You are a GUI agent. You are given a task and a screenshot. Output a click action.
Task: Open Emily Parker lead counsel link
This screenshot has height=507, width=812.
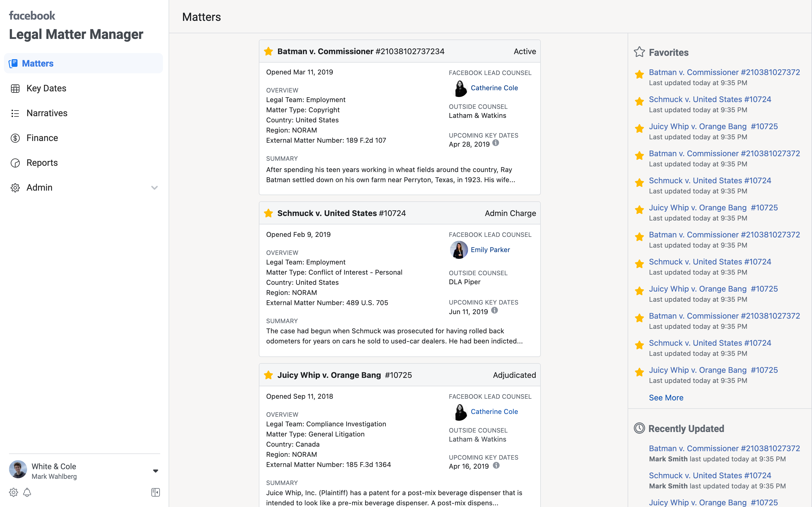click(x=490, y=250)
